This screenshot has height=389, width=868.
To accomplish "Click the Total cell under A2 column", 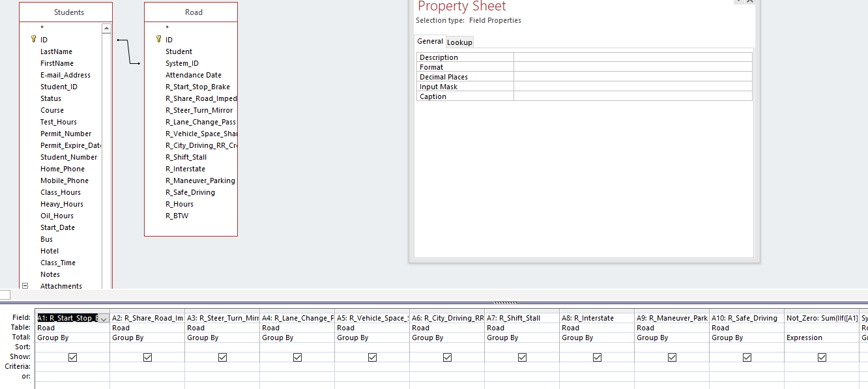I will point(147,338).
